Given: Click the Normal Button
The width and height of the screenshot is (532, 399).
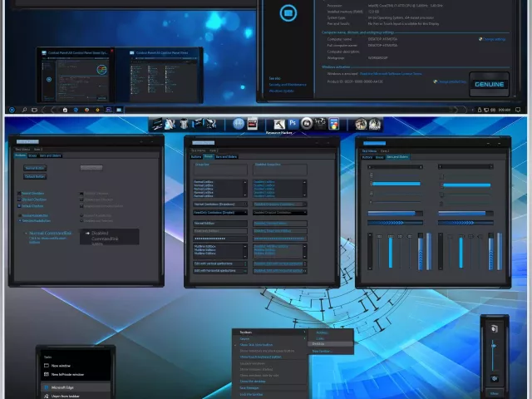Looking at the screenshot, I should tap(35, 168).
